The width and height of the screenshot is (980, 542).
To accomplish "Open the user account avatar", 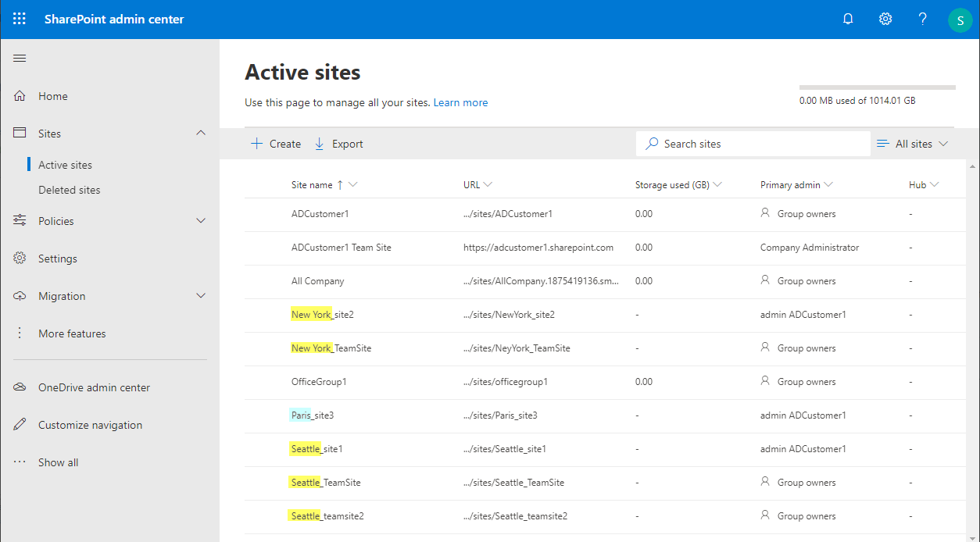I will 960,20.
